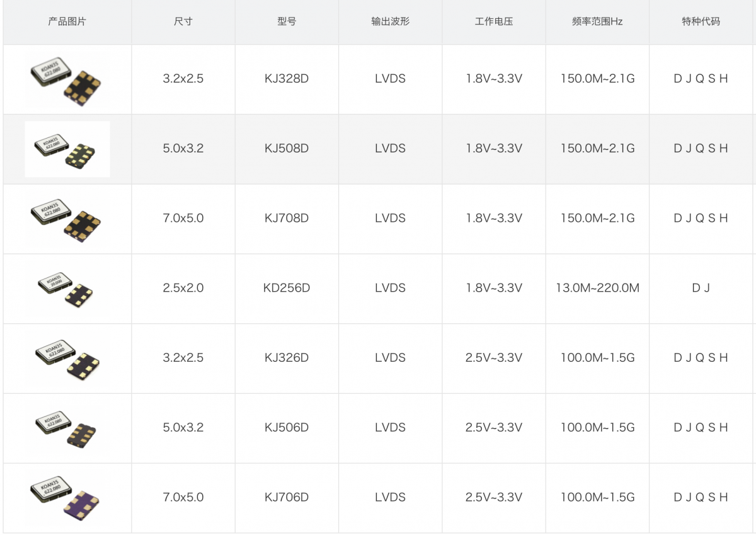This screenshot has width=756, height=535.
Task: Open model KJ326D
Action: [x=287, y=358]
